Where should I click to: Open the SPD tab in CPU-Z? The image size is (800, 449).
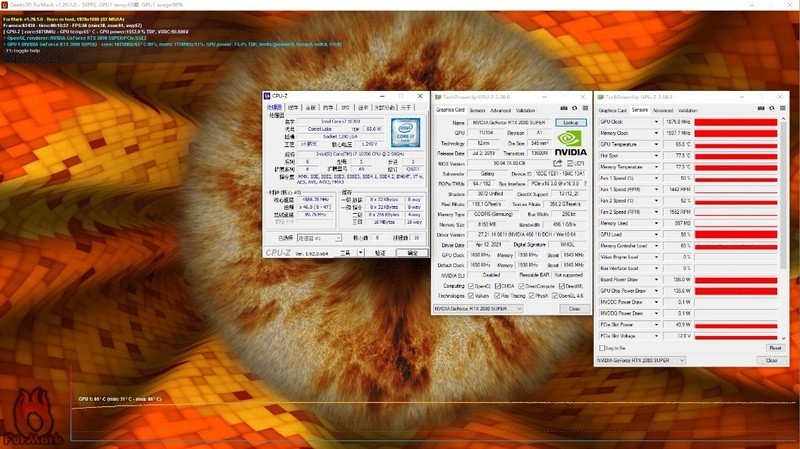pyautogui.click(x=345, y=106)
